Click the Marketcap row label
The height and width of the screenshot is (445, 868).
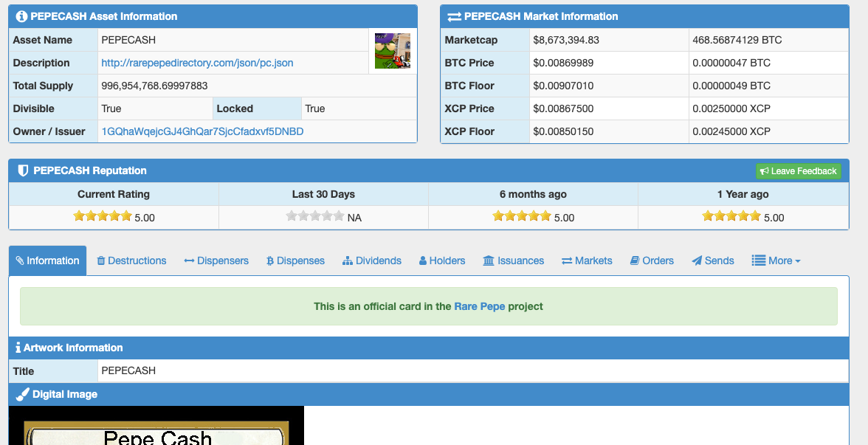471,40
